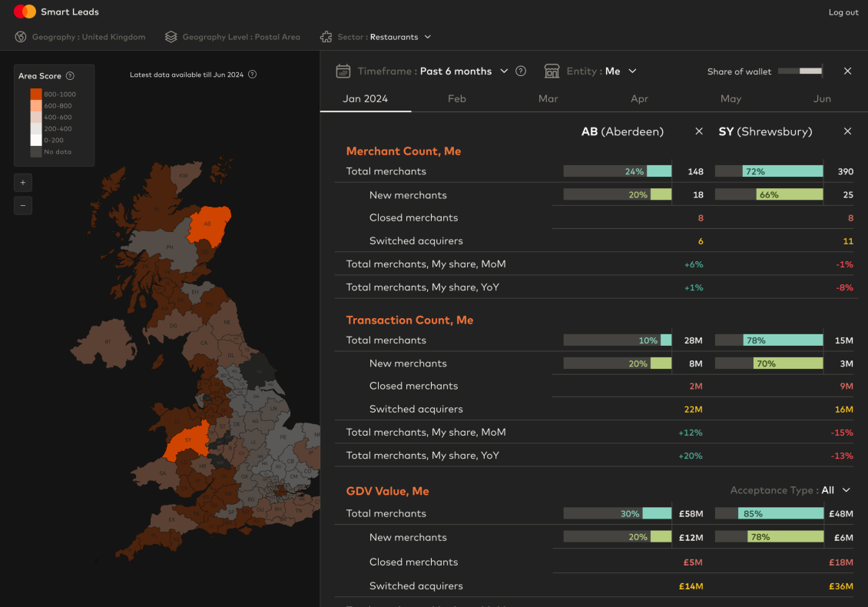
Task: Click the Entity storefront icon
Action: coord(552,71)
